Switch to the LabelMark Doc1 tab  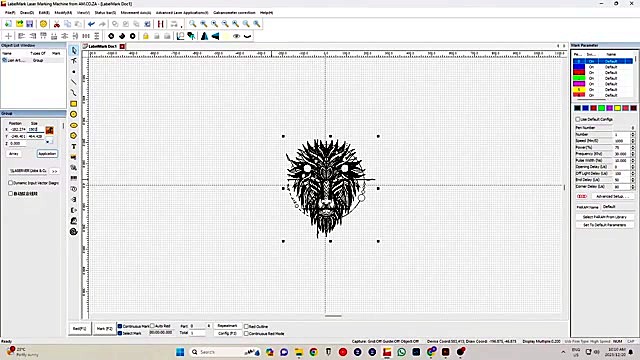tap(103, 47)
